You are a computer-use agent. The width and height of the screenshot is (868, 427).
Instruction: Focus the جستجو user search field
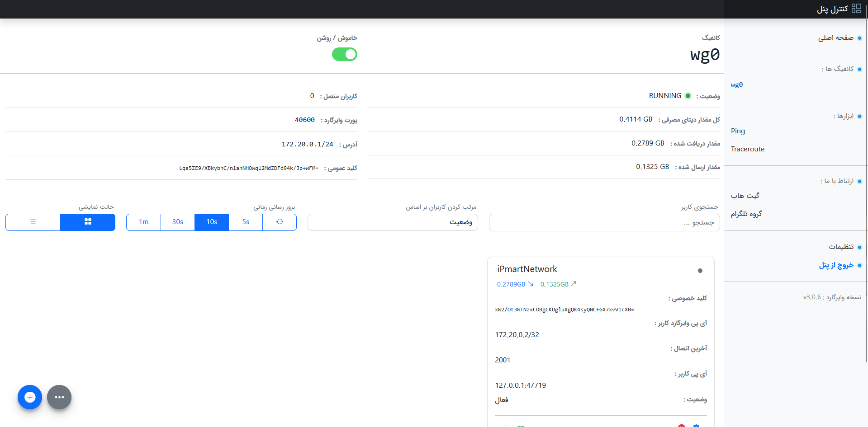coord(604,222)
